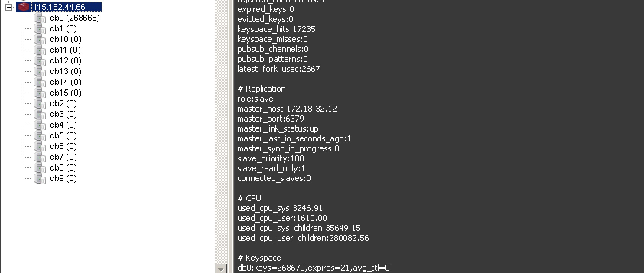The image size is (644, 273).
Task: Click the scroll down arrow of tree panel
Action: click(221, 269)
